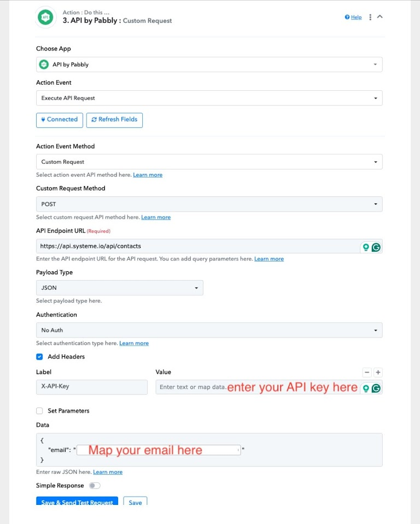
Task: Open the three-dot step options menu
Action: 370,17
